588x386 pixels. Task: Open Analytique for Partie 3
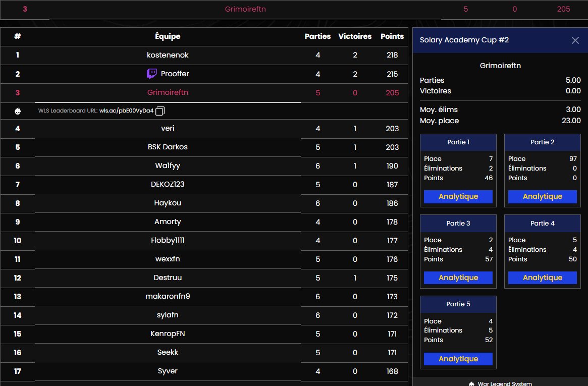(458, 278)
